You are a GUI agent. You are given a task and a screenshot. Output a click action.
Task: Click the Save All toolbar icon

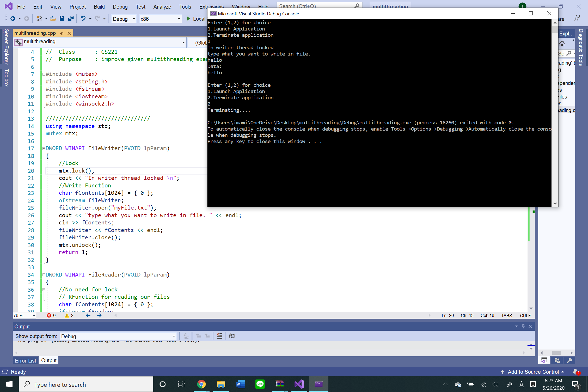tap(71, 19)
